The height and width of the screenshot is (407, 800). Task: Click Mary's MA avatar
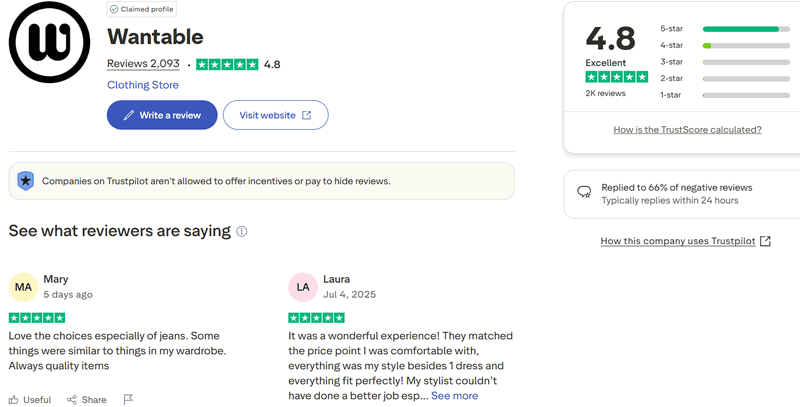point(23,287)
